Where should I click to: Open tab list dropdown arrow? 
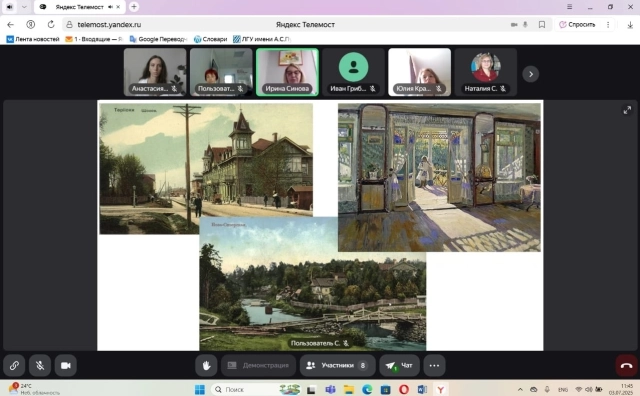(24, 7)
